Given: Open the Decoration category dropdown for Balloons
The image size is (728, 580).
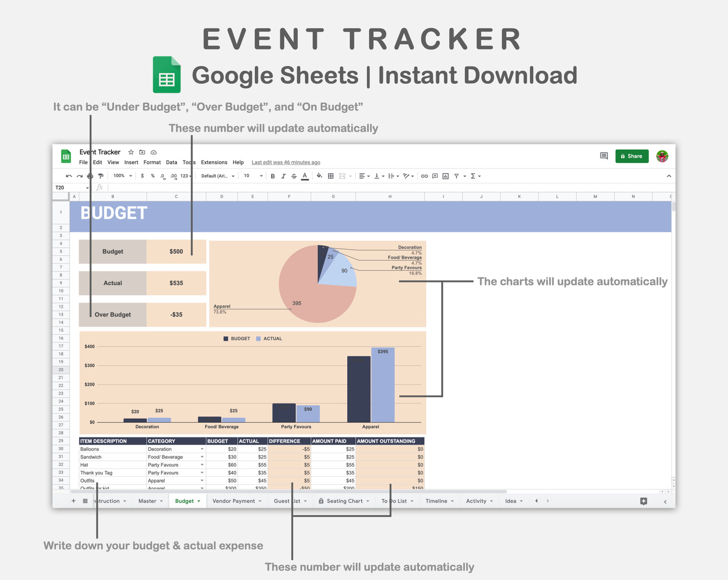Looking at the screenshot, I should [x=201, y=449].
